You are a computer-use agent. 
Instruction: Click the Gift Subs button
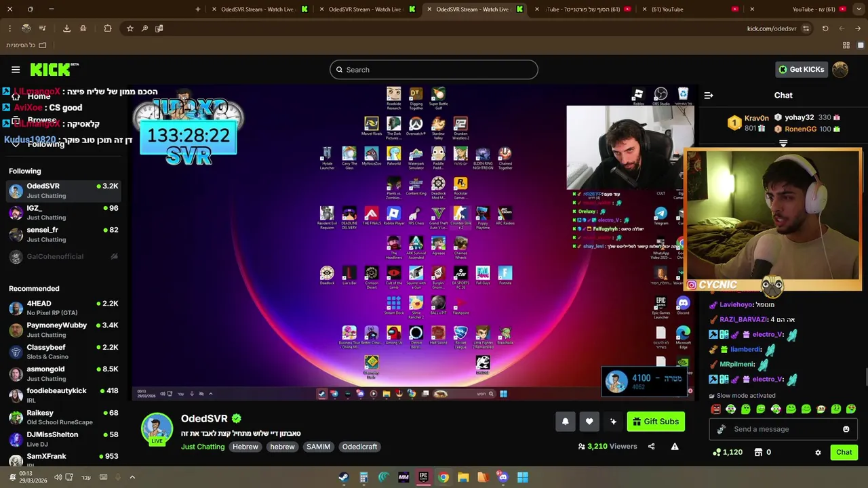(x=656, y=422)
